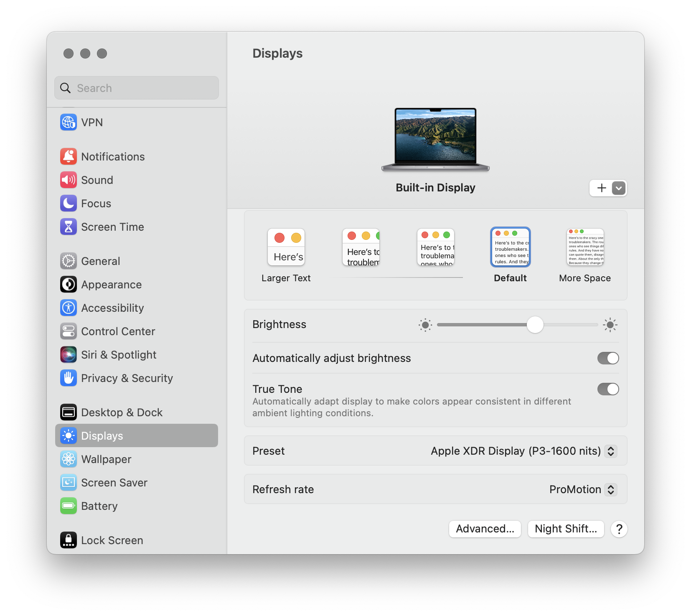Click the Siri & Spotlight label
This screenshot has height=616, width=691.
(119, 355)
